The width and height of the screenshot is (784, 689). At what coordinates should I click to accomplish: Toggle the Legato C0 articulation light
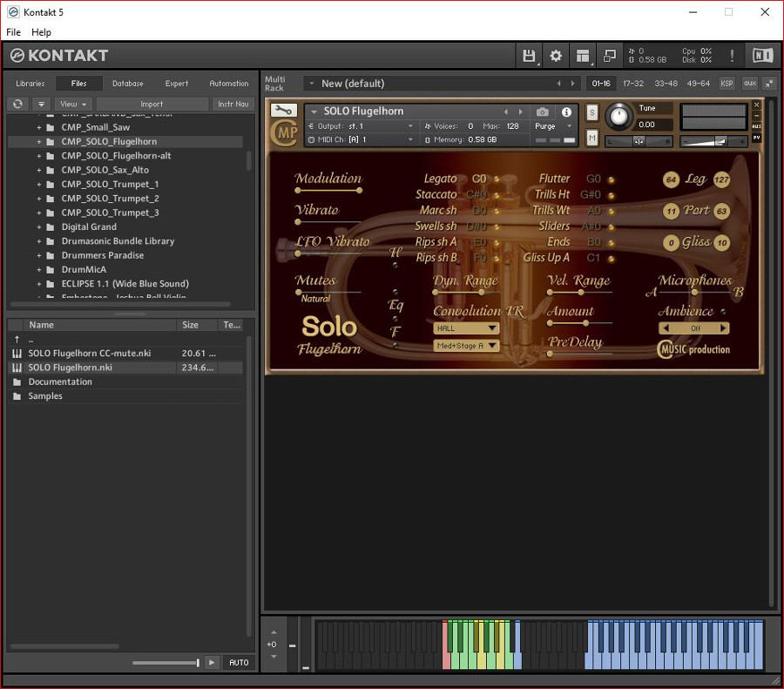(x=497, y=179)
